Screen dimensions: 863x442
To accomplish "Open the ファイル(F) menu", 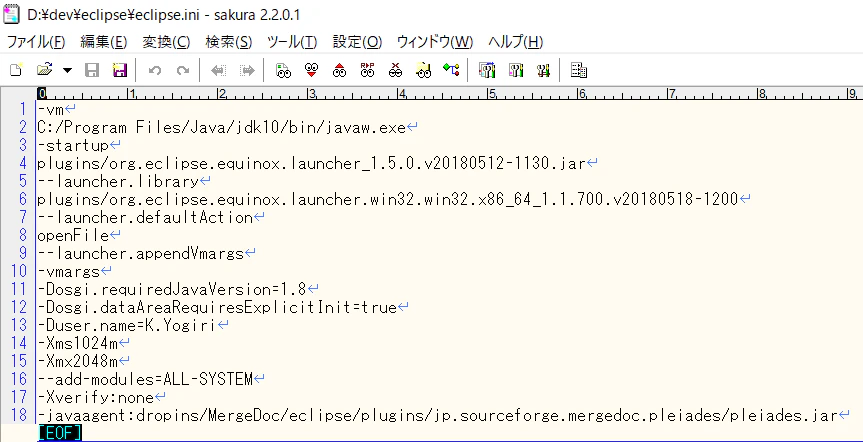I will pyautogui.click(x=36, y=42).
